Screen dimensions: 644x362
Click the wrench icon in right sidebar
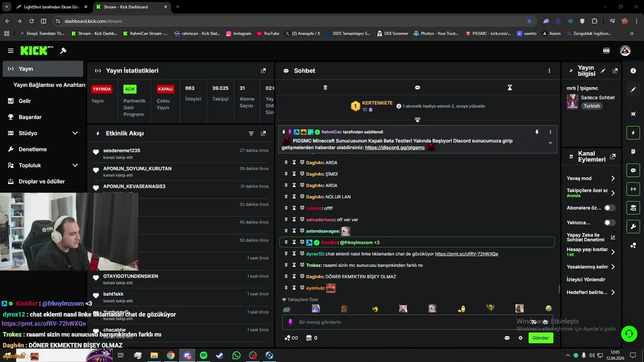pyautogui.click(x=633, y=226)
